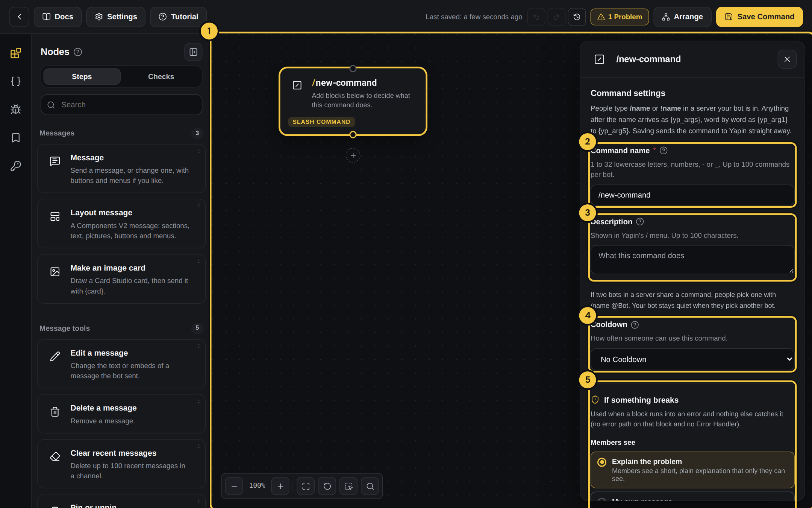Open the Settings menu
This screenshot has width=812, height=508.
116,17
